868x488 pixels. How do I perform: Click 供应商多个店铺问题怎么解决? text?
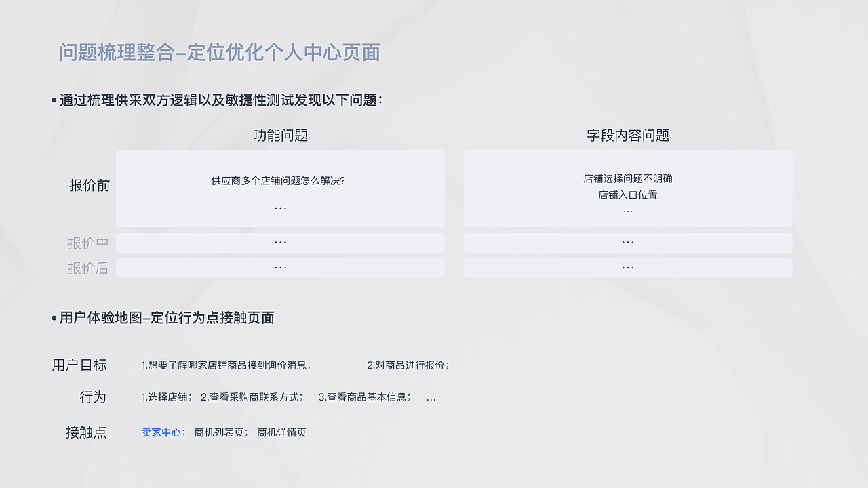(x=278, y=181)
